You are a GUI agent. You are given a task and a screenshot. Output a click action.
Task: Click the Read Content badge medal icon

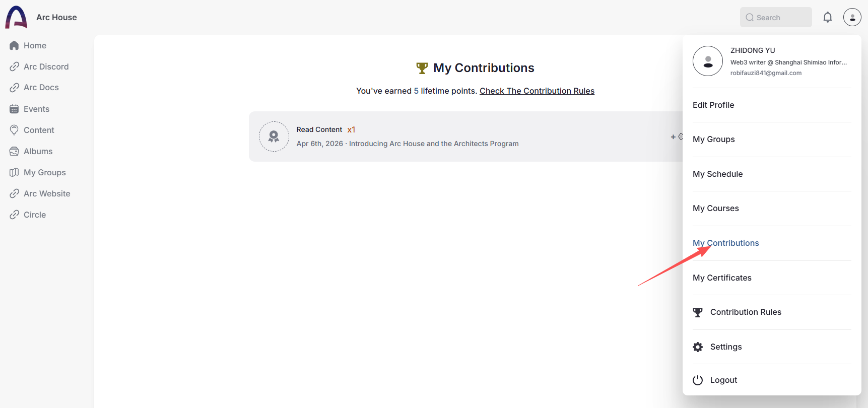pyautogui.click(x=274, y=136)
